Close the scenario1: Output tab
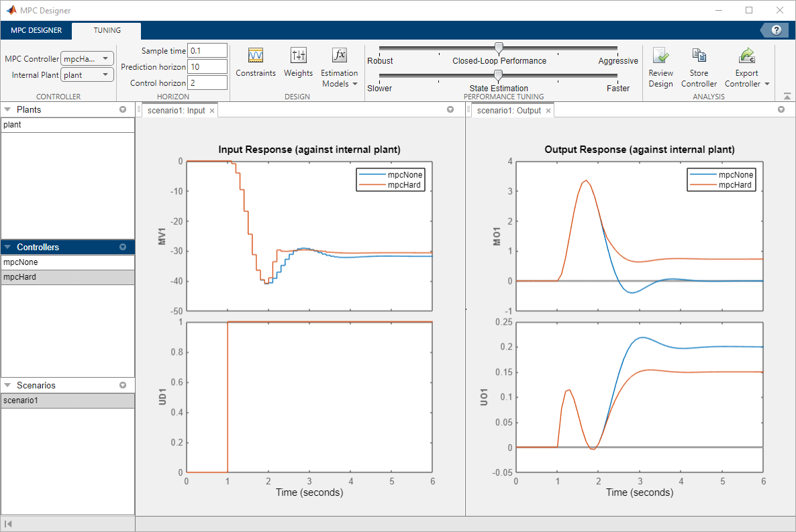The image size is (796, 532). point(548,111)
